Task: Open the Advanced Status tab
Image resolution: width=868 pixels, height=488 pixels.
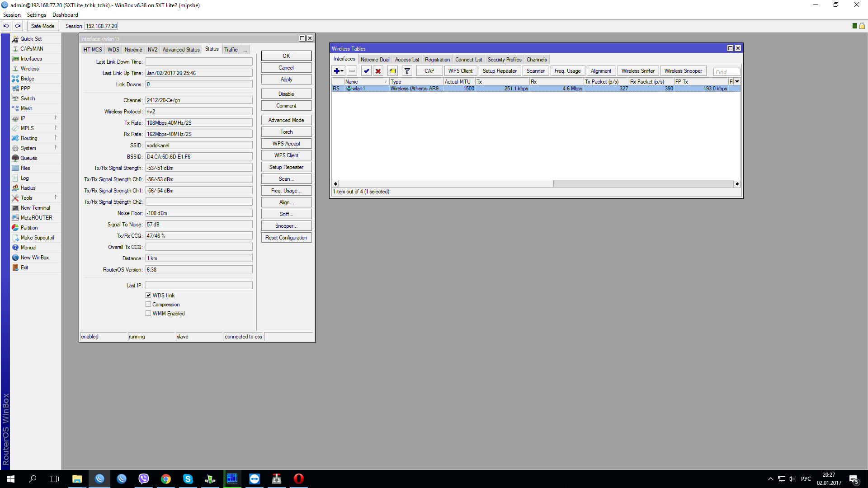Action: [x=181, y=50]
